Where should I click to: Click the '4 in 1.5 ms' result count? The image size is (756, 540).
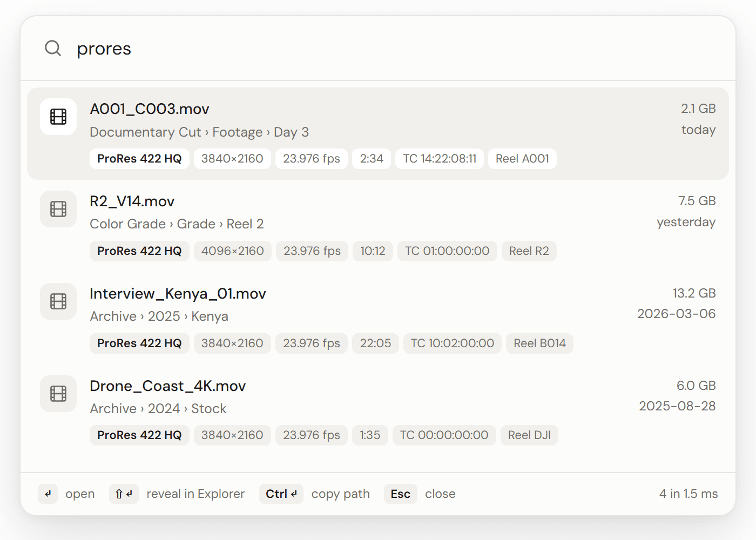(688, 494)
